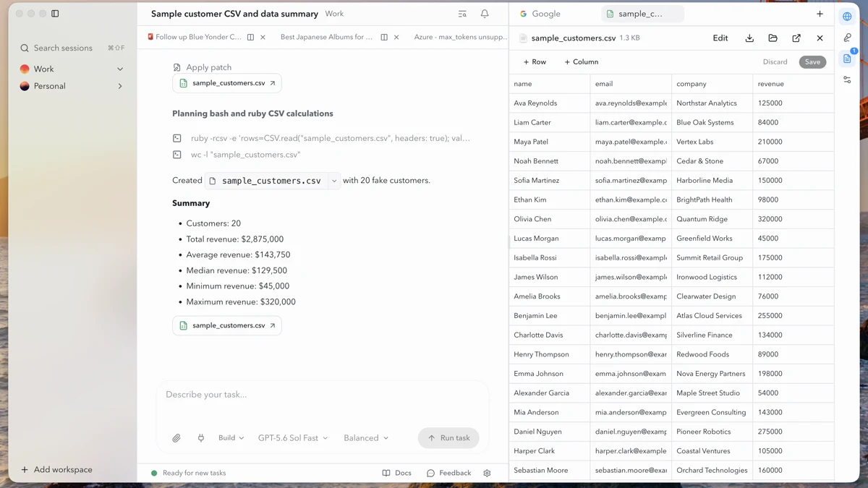Image resolution: width=868 pixels, height=488 pixels.
Task: Open the sliders settings icon in right rail
Action: pos(847,80)
